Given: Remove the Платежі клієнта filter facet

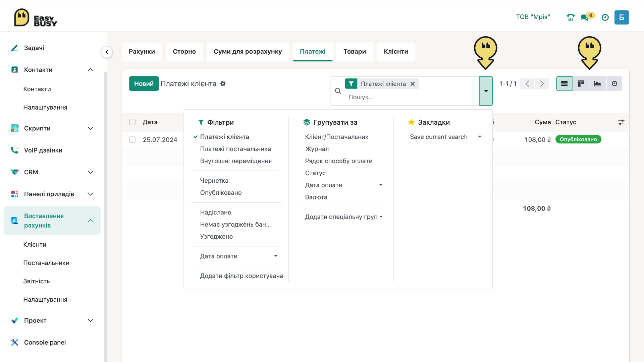Looking at the screenshot, I should point(413,84).
